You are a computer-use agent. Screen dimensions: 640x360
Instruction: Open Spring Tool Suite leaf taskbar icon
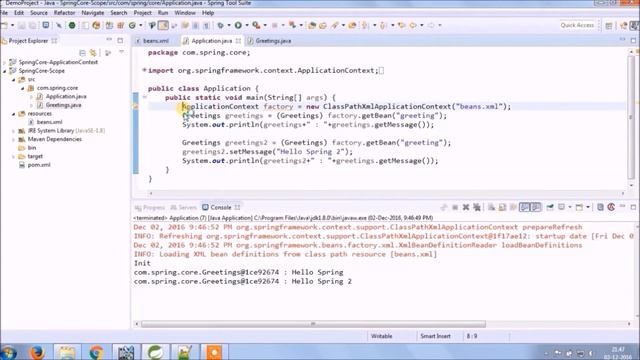tap(156, 352)
